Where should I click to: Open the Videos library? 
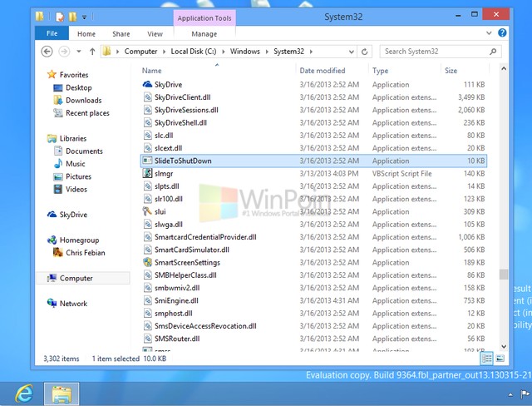click(x=76, y=189)
